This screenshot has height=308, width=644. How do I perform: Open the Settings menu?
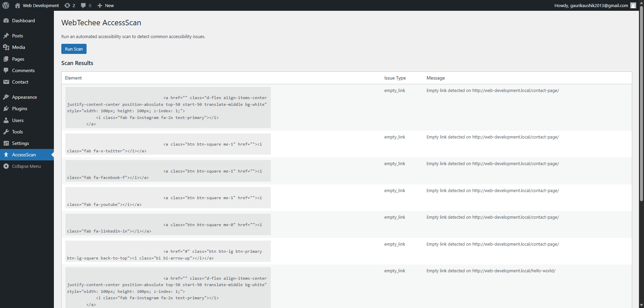click(x=27, y=143)
